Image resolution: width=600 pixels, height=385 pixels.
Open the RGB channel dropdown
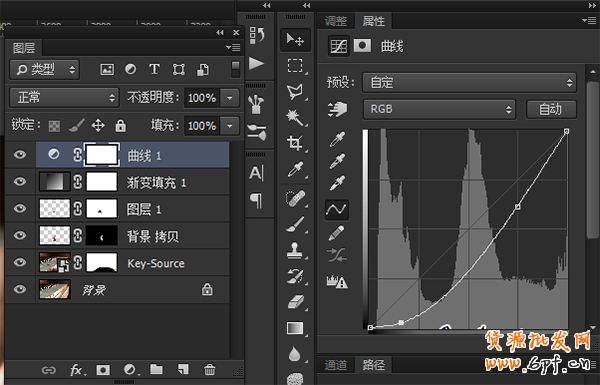tap(439, 109)
